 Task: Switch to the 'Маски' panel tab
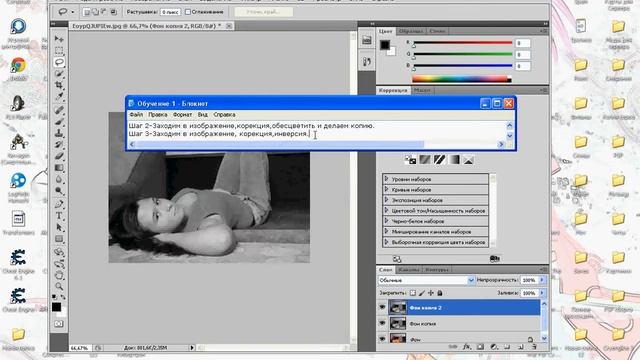tap(422, 90)
